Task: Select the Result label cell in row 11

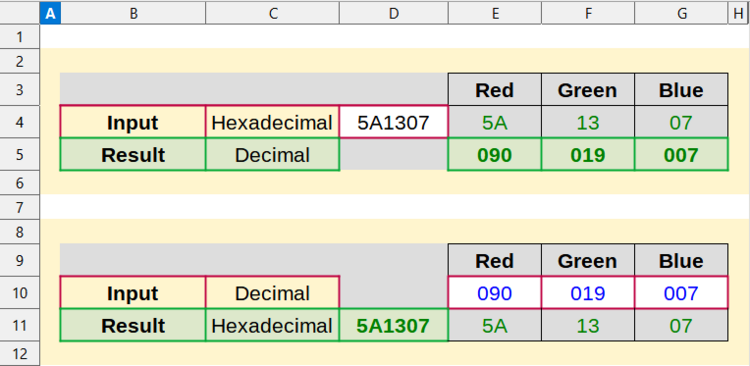Action: pyautogui.click(x=133, y=325)
